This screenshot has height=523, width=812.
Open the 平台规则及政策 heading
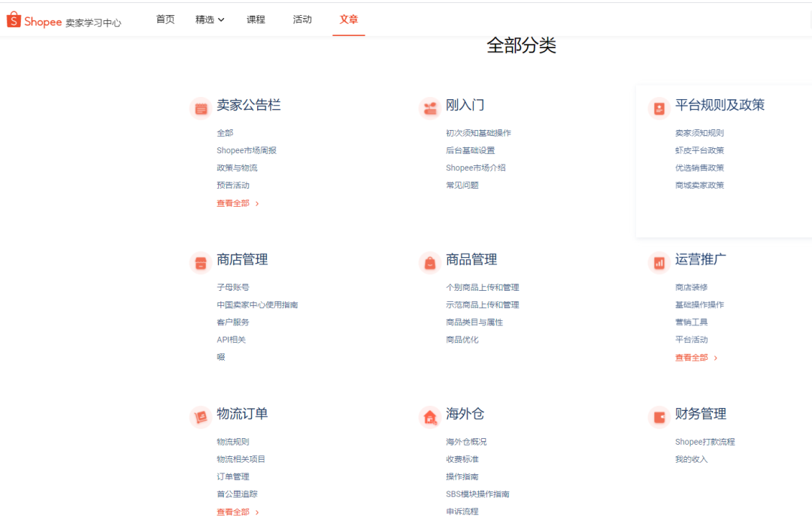(x=720, y=105)
